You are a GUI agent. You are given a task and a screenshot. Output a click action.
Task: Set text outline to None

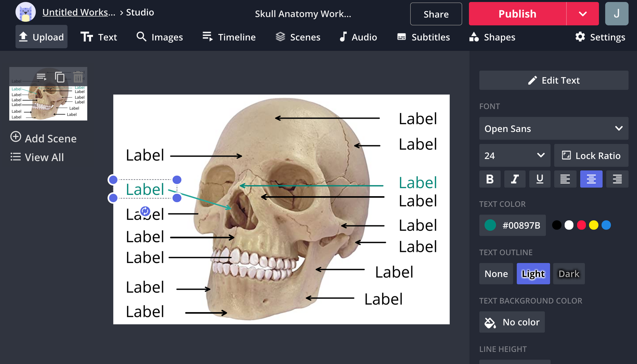point(496,274)
